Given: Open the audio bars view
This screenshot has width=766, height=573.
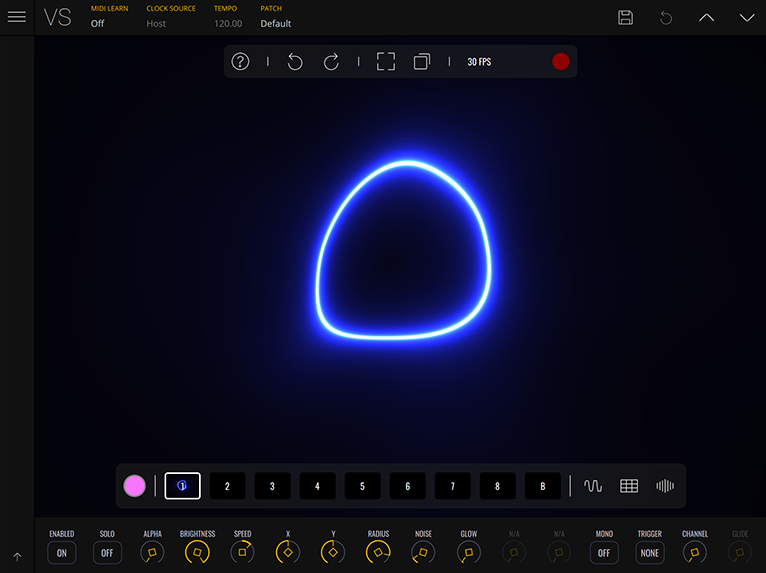Looking at the screenshot, I should click(x=665, y=486).
